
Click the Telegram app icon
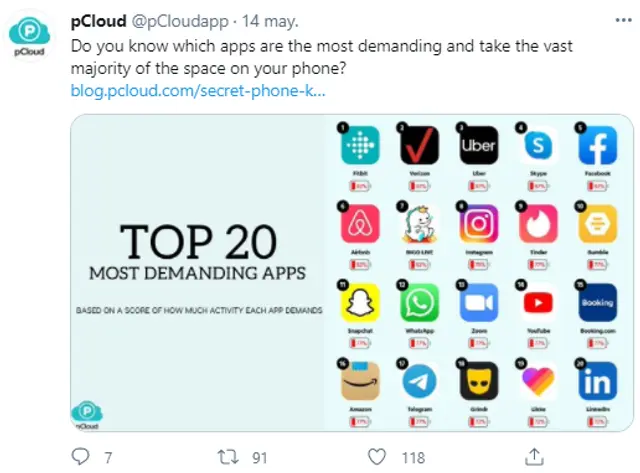419,382
